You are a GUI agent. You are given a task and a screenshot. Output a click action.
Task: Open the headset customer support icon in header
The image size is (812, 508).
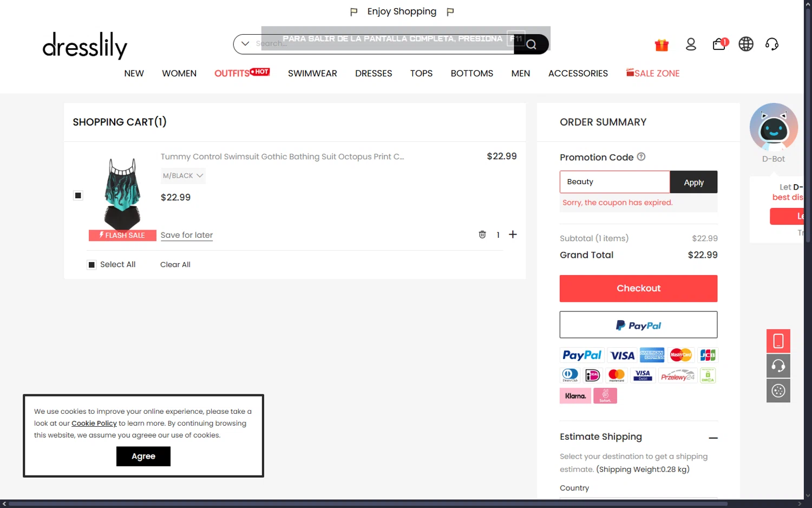point(772,44)
